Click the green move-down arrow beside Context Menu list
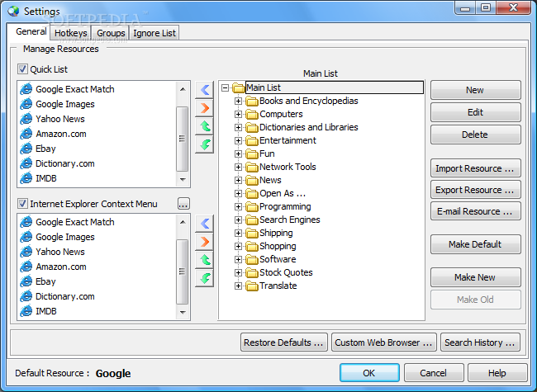537x392 pixels. click(204, 278)
